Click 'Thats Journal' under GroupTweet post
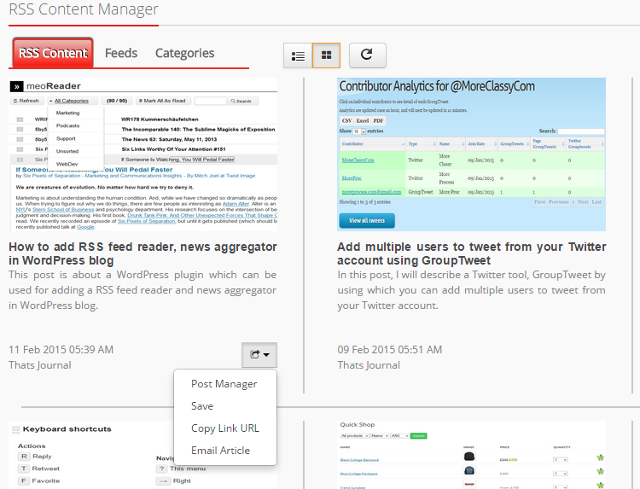Viewport: 640px width, 489px height. (x=369, y=365)
